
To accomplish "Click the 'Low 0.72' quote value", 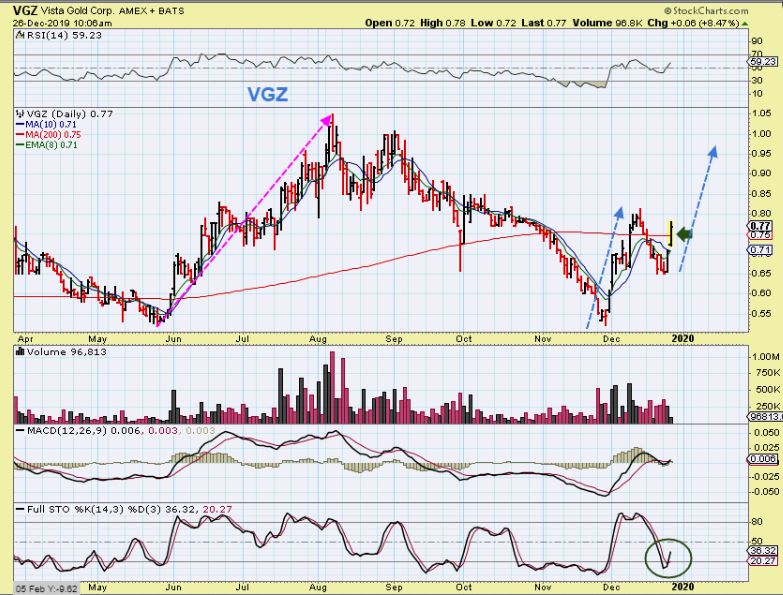I will (493, 23).
